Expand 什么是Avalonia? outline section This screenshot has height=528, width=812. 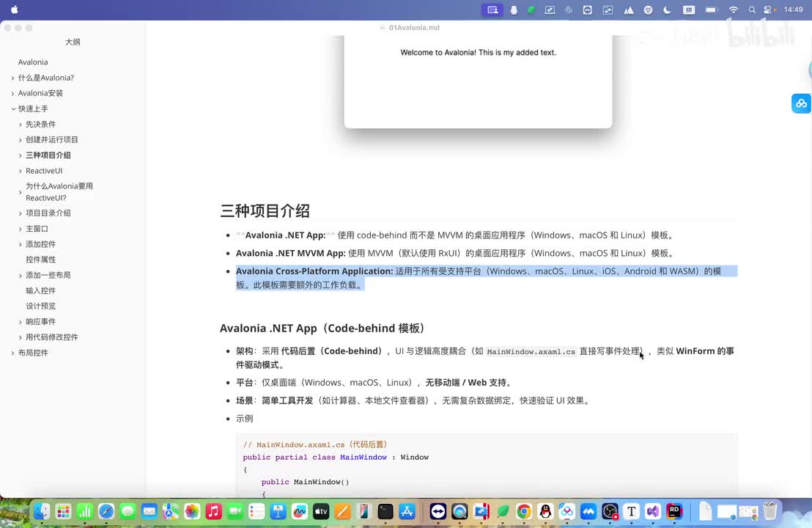pyautogui.click(x=13, y=78)
